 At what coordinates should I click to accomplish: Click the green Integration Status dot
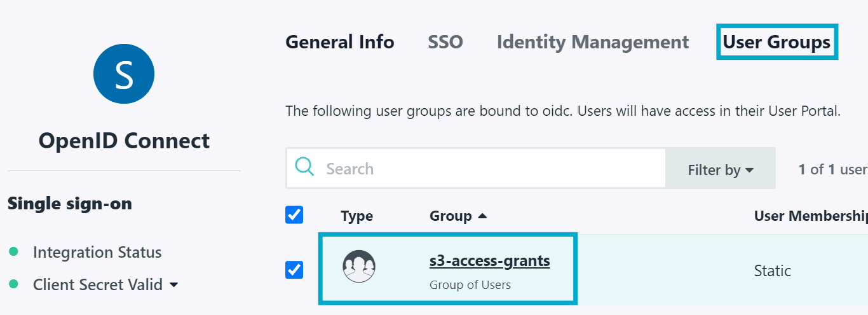tap(13, 252)
